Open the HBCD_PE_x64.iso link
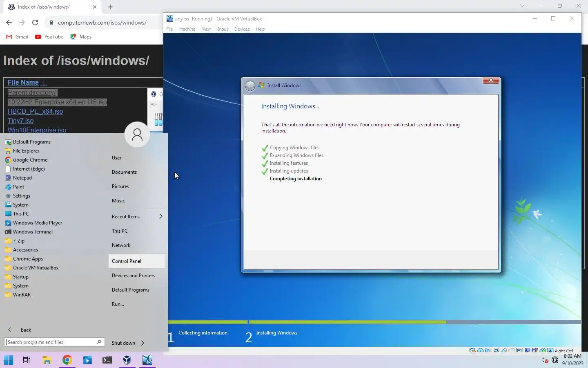Viewport: 588px width, 368px height. click(35, 111)
